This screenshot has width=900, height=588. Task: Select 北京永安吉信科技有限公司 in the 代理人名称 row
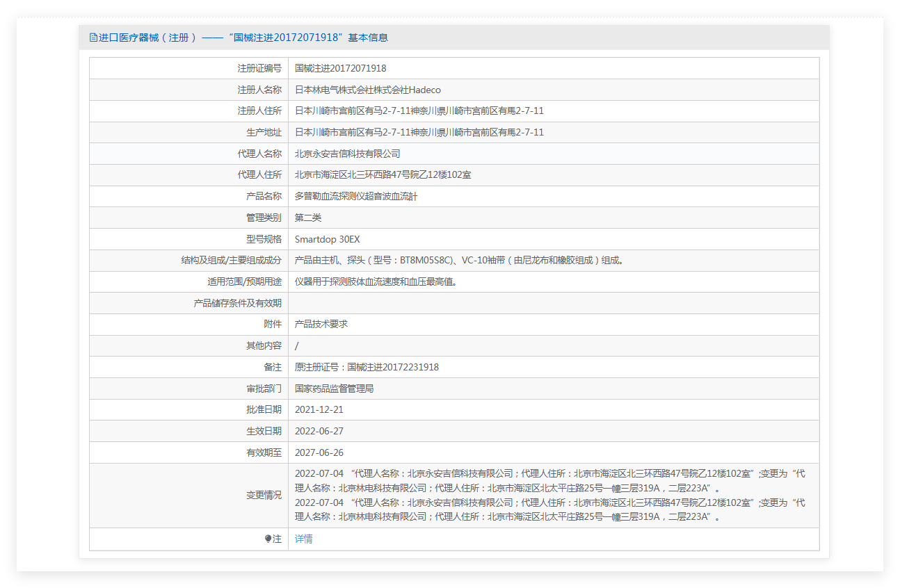click(x=348, y=154)
